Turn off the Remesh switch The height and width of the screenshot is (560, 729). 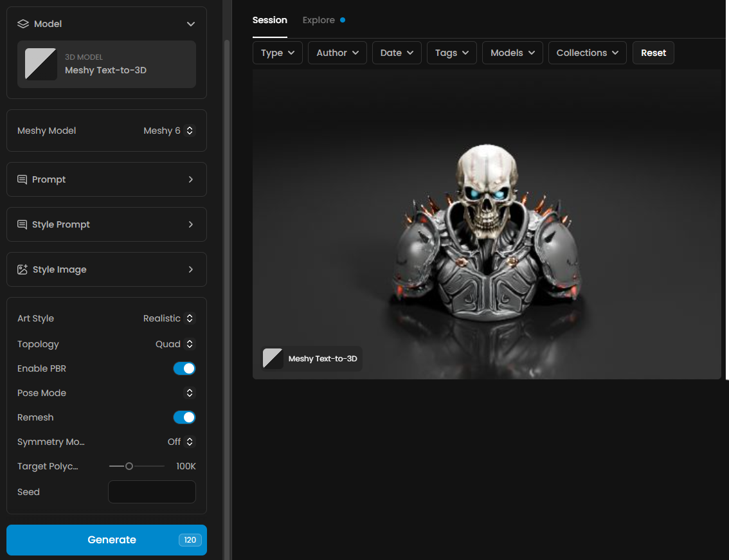(x=184, y=417)
